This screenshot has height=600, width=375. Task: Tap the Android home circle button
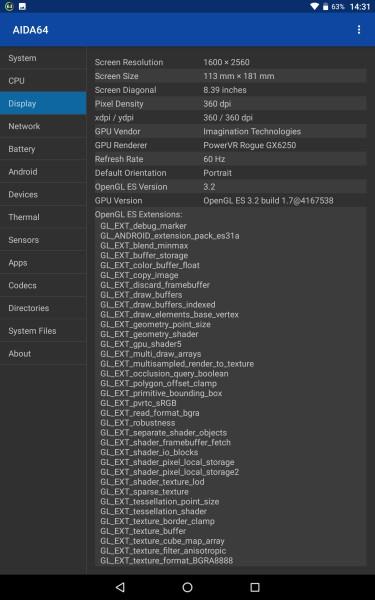point(188,587)
